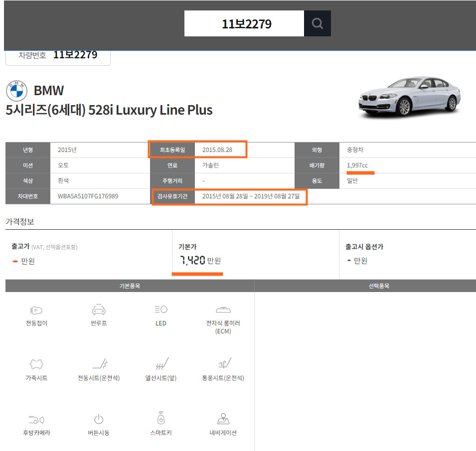
Task: Click the 미션 value 오토
Action: coord(63,165)
